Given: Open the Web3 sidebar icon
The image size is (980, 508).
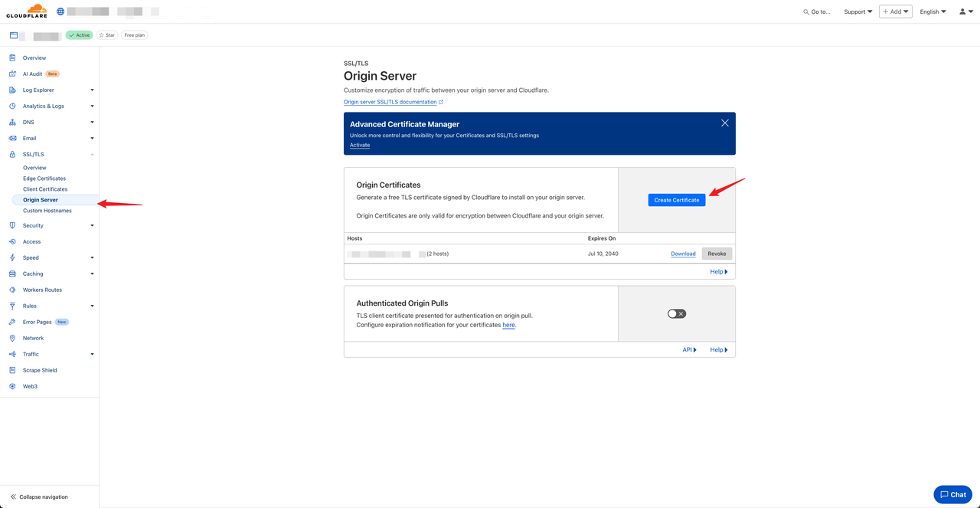Looking at the screenshot, I should [x=12, y=386].
